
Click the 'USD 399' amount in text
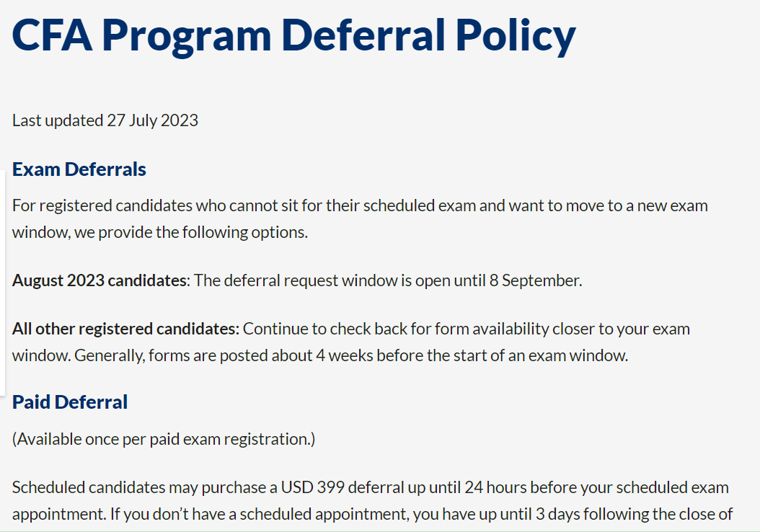[x=313, y=487]
